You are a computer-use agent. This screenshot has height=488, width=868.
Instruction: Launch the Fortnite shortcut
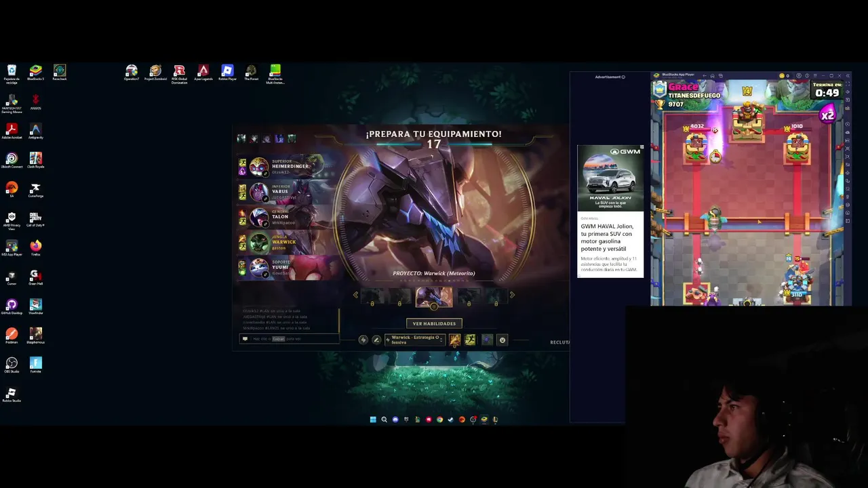[x=36, y=364]
